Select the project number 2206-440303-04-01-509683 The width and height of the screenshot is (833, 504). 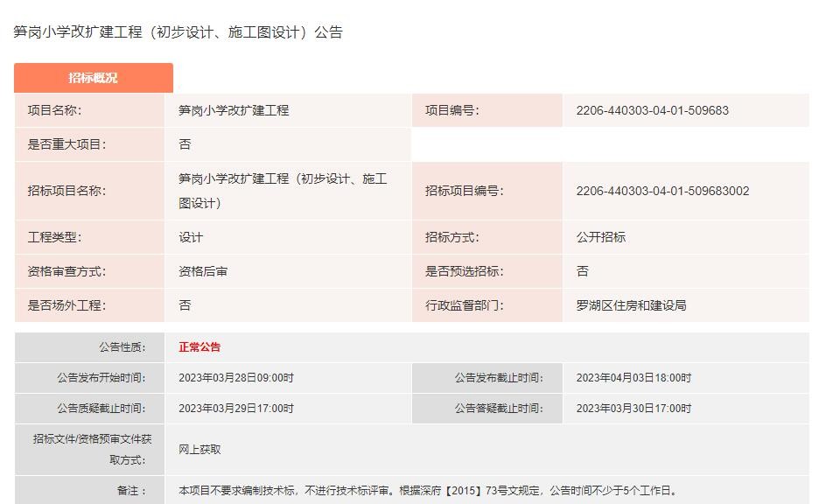pos(652,110)
